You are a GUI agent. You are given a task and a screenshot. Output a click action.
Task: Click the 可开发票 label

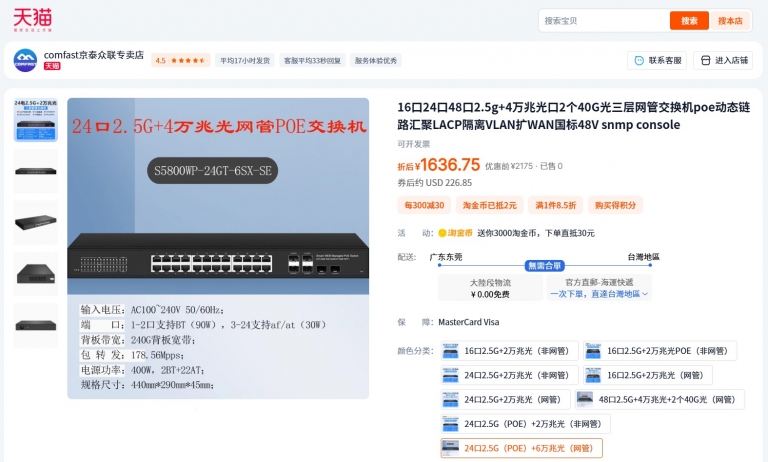tap(413, 144)
